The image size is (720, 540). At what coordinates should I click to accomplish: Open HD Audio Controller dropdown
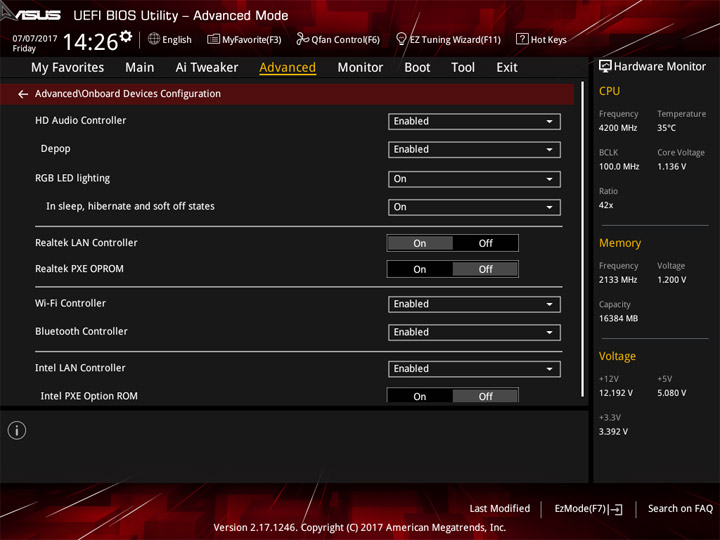click(474, 121)
